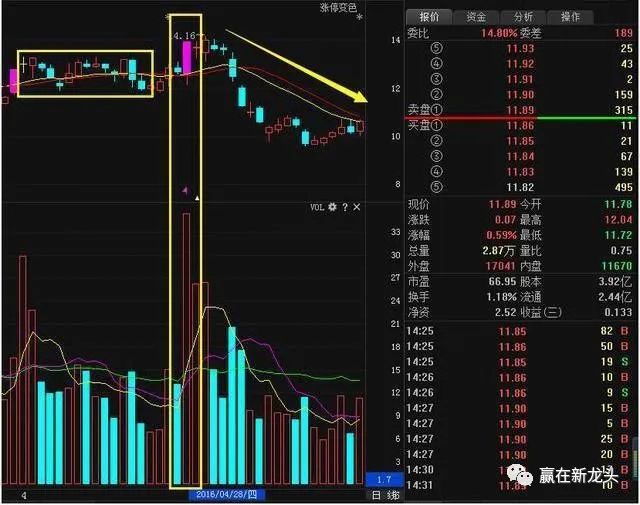Open the 操作 tab
The height and width of the screenshot is (505, 640).
coord(570,17)
